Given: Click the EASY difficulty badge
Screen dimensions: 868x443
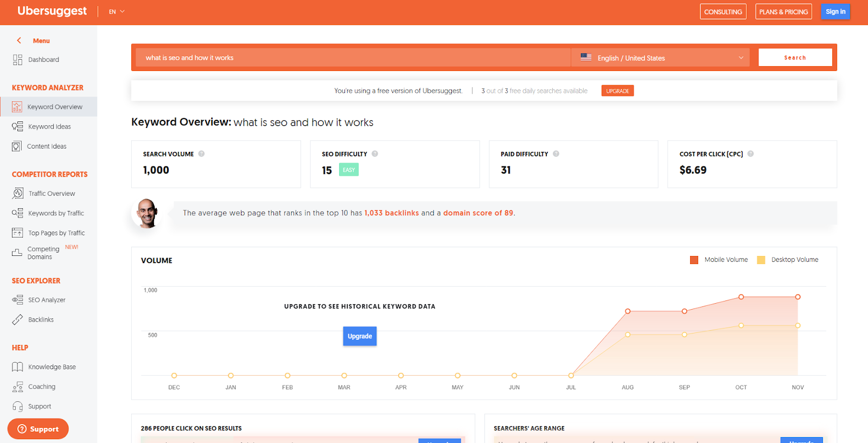Looking at the screenshot, I should pos(349,170).
